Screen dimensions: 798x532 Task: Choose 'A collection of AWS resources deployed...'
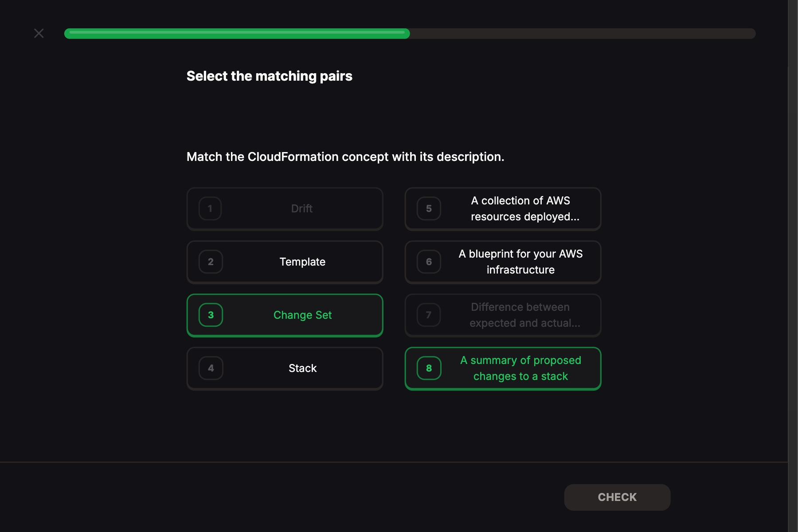pyautogui.click(x=503, y=209)
